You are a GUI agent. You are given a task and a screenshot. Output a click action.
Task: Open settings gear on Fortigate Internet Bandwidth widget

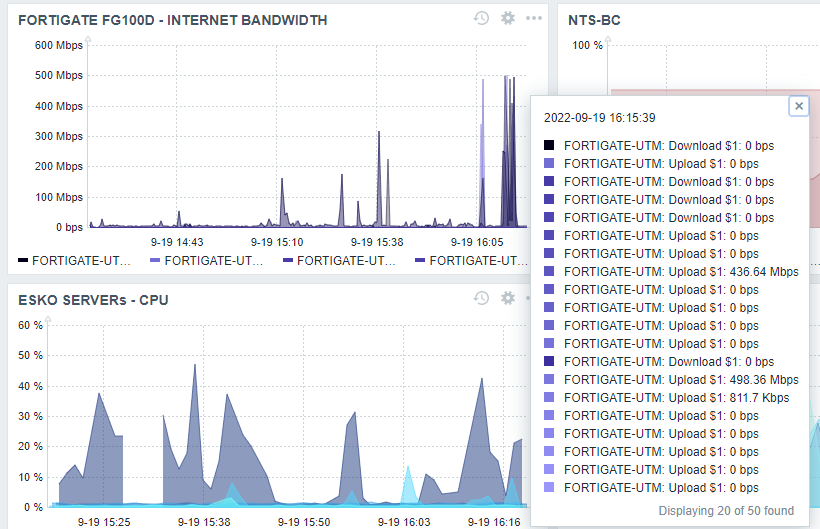click(x=508, y=19)
